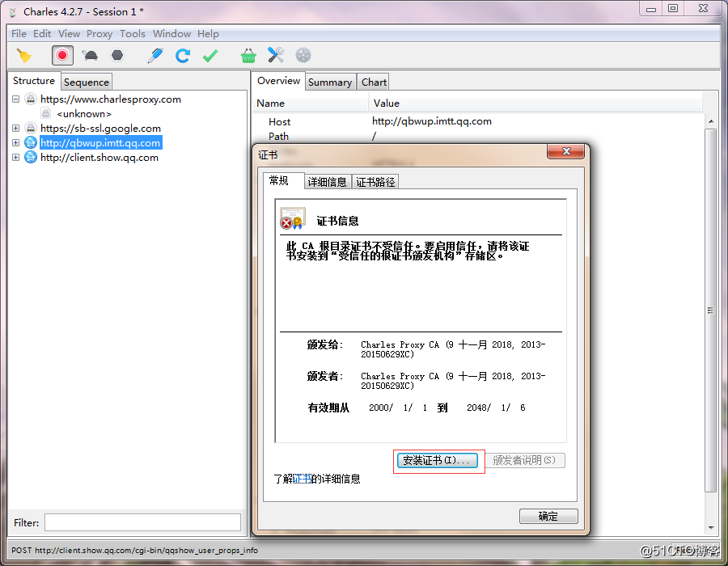Open the Proxy menu
The image size is (728, 566).
(x=99, y=34)
